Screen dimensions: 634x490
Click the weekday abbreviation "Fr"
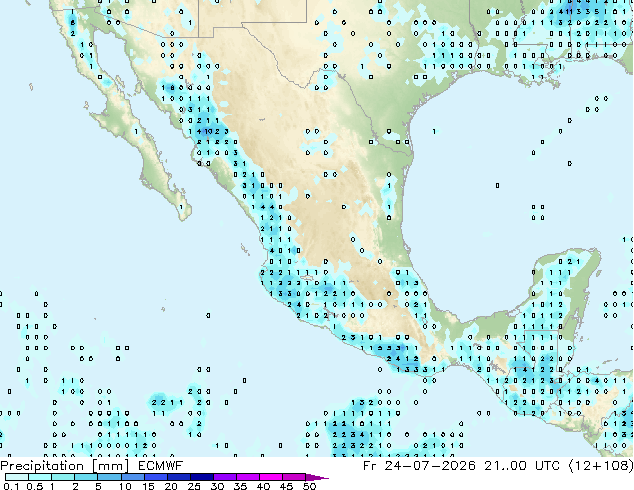(370, 466)
